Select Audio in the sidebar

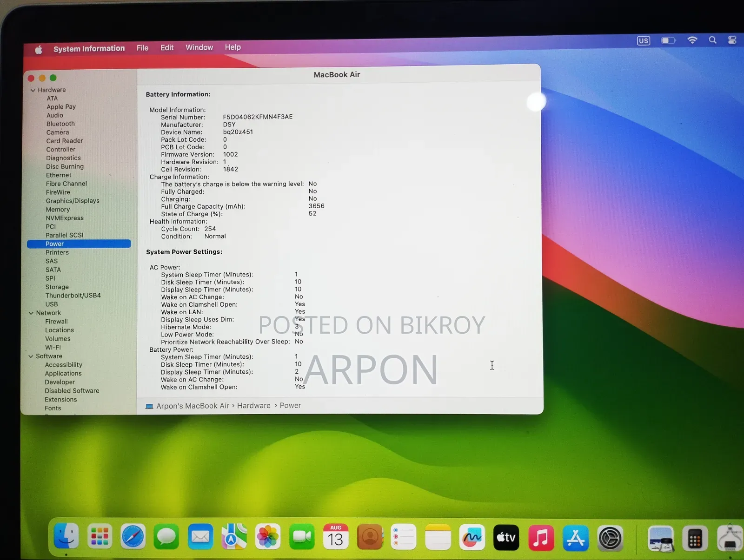pyautogui.click(x=55, y=115)
